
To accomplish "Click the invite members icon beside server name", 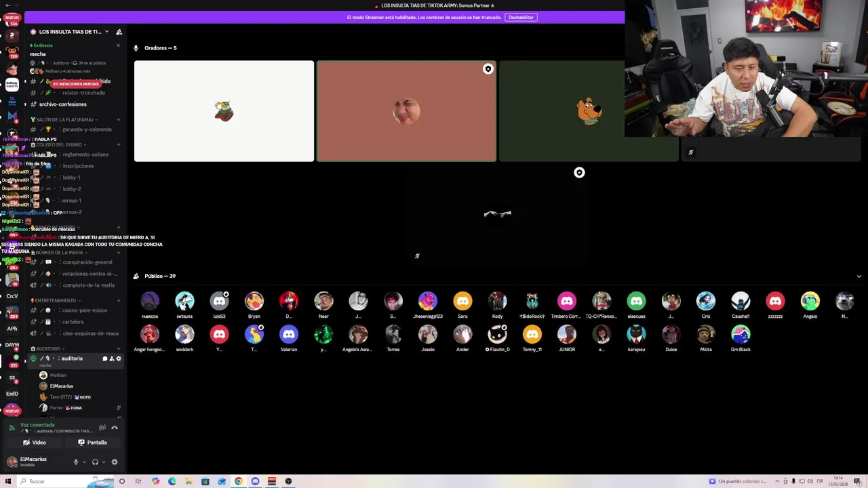I will tap(119, 32).
